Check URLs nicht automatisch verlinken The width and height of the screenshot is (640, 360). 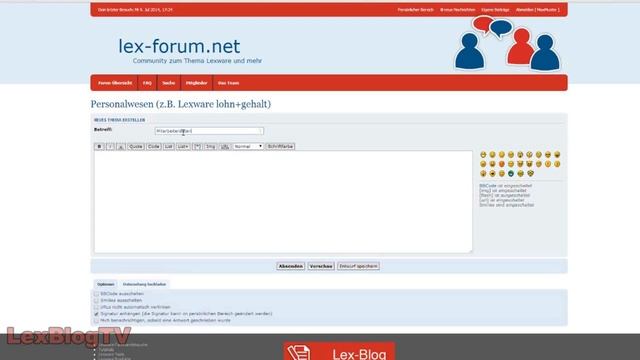point(96,307)
